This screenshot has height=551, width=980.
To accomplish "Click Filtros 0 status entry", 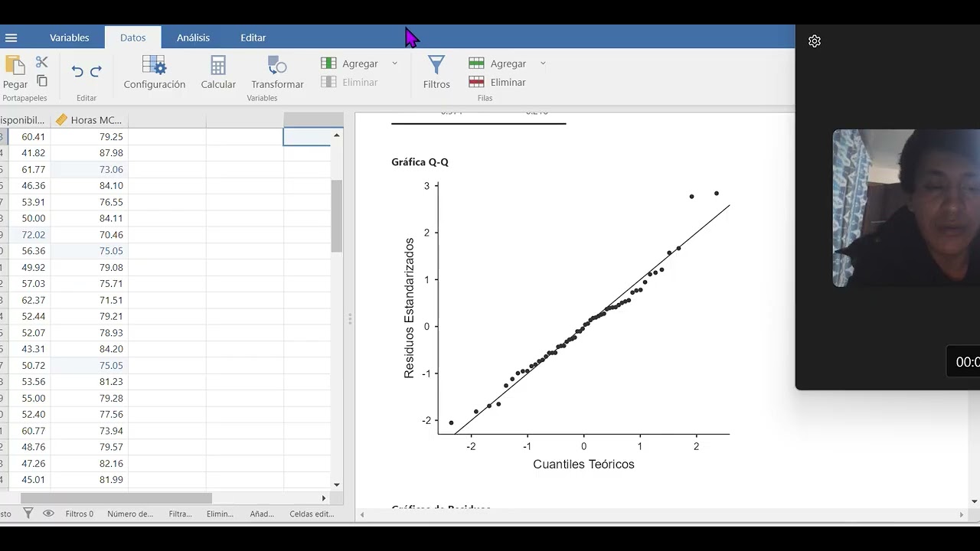I will 79,514.
